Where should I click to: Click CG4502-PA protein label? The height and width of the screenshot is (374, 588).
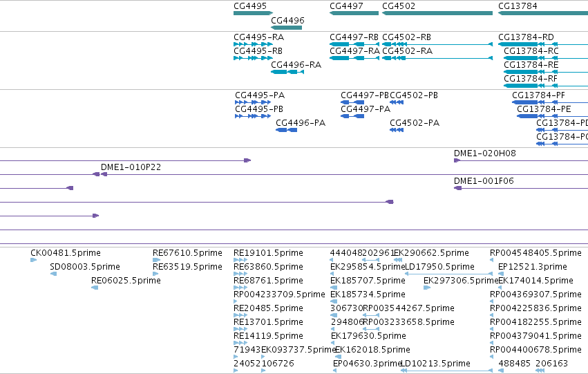tap(415, 123)
